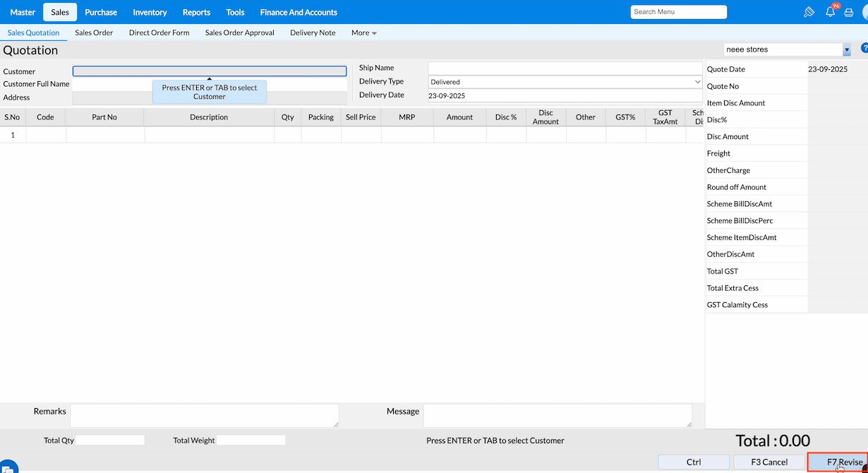This screenshot has width=868, height=473.
Task: Open the Reports menu
Action: (x=196, y=12)
